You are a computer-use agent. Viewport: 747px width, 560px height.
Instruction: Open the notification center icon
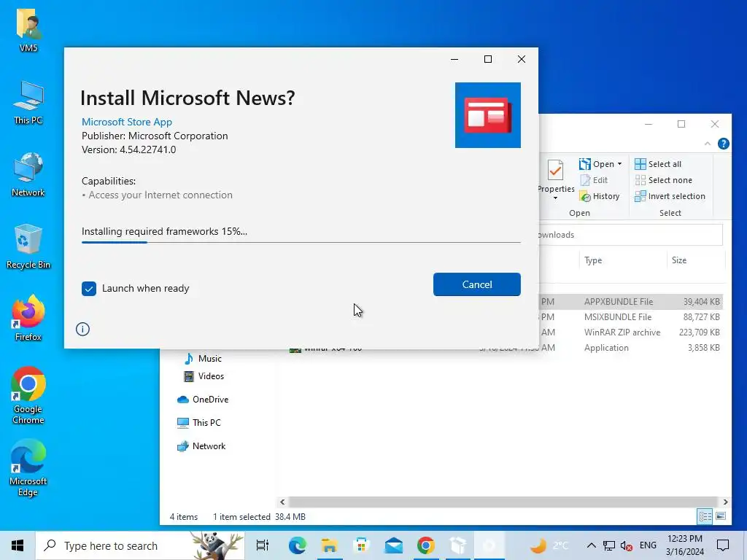point(723,545)
